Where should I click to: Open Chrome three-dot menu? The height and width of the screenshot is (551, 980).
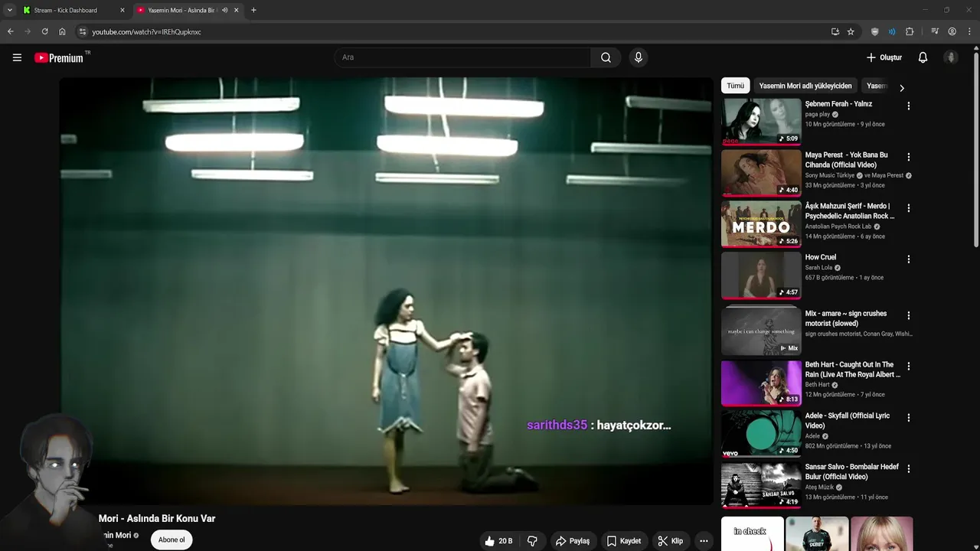tap(970, 31)
